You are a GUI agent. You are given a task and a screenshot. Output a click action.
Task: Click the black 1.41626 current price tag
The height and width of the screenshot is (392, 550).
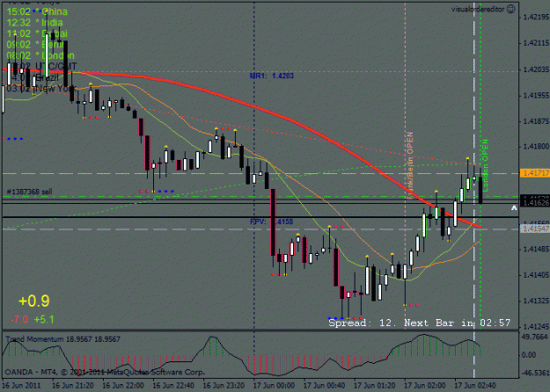535,201
